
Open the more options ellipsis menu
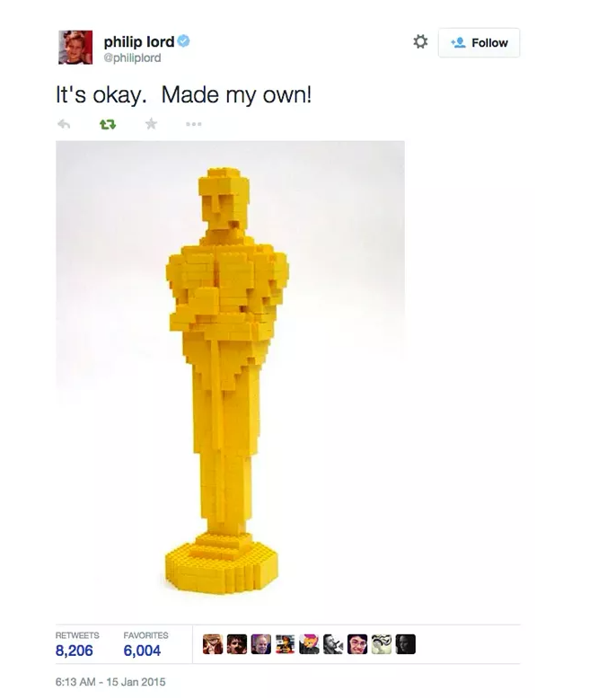pyautogui.click(x=194, y=124)
